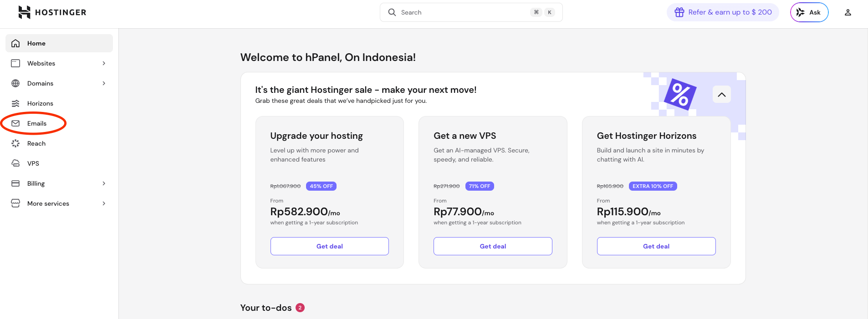The height and width of the screenshot is (319, 868).
Task: Click the VPS cloud icon
Action: click(15, 163)
